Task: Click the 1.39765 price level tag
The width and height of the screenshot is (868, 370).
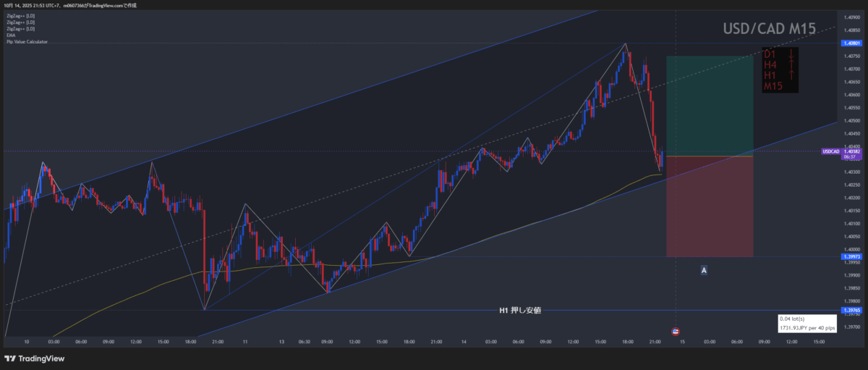Action: point(851,311)
